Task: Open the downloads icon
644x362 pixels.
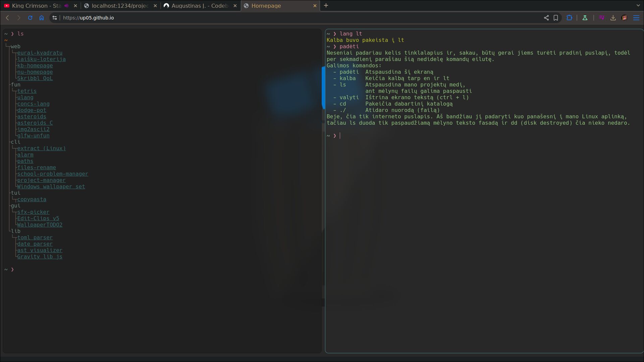Action: pos(613,18)
